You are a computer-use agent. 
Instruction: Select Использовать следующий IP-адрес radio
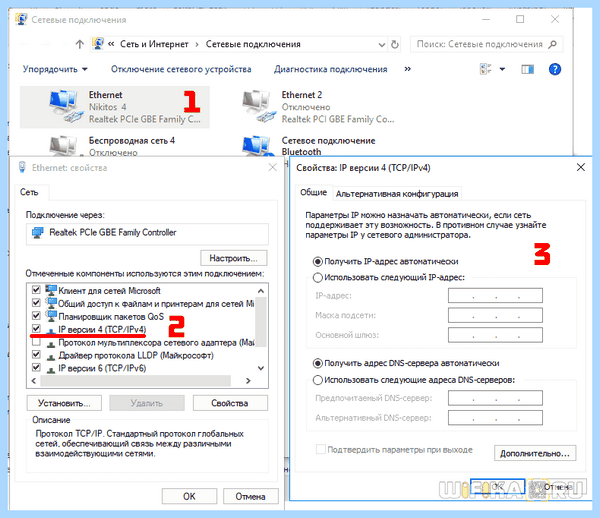coord(318,277)
